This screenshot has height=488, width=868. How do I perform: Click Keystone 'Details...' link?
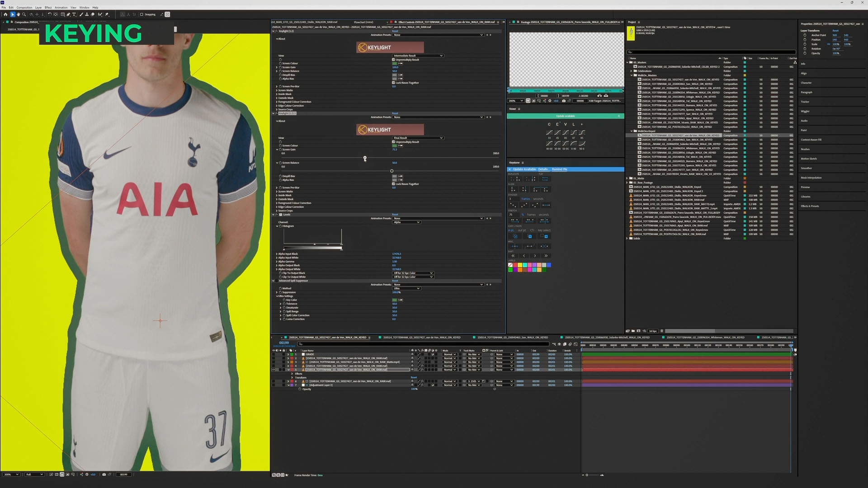click(x=544, y=169)
